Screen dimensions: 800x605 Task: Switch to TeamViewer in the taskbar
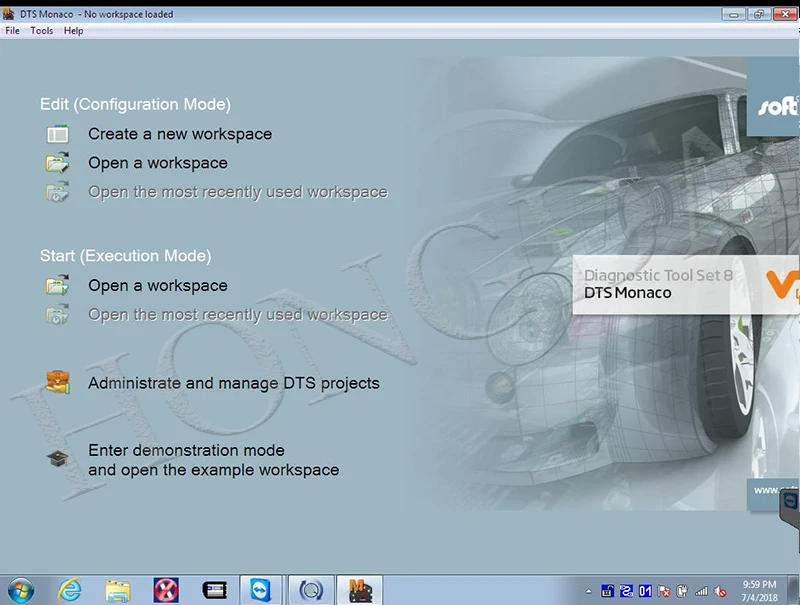click(261, 590)
